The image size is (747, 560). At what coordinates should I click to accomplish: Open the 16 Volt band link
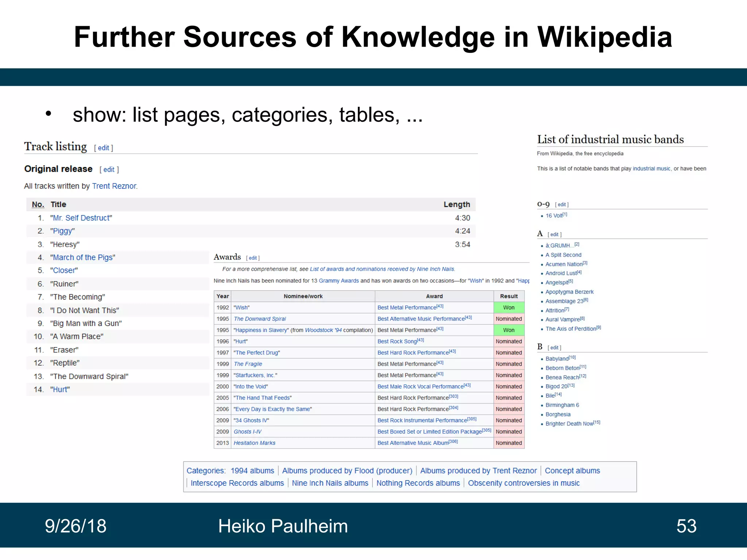point(554,216)
